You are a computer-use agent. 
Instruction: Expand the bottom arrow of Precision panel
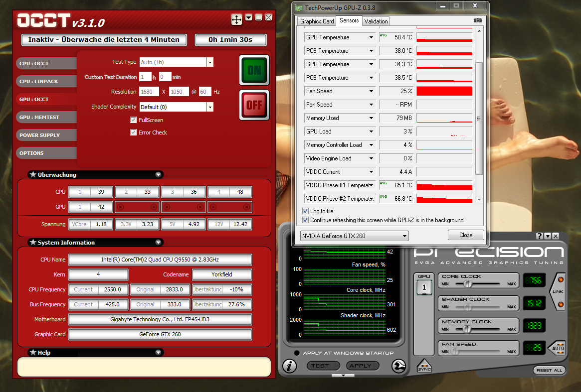click(x=343, y=376)
